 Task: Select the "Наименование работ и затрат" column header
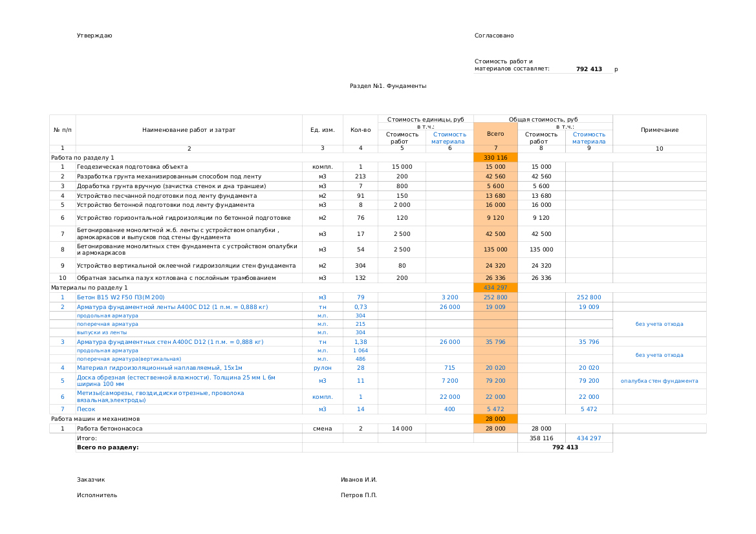[189, 130]
